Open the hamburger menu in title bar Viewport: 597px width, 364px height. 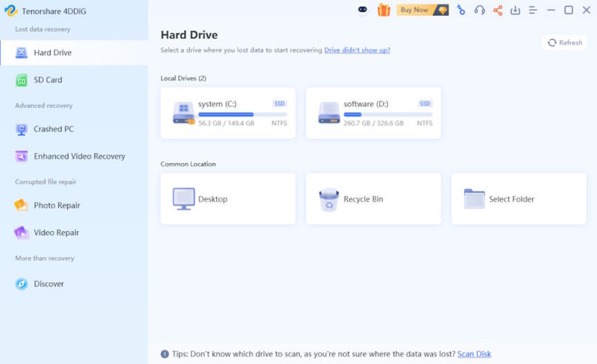(x=533, y=10)
